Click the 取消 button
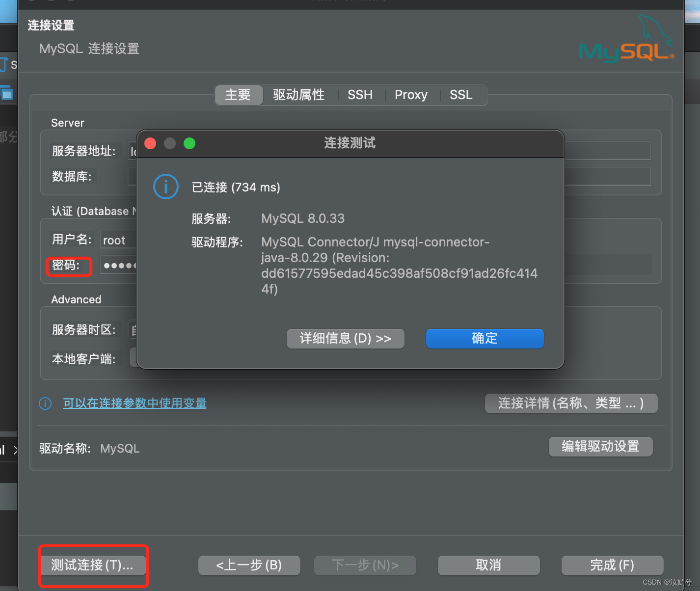The width and height of the screenshot is (700, 591). [x=488, y=565]
